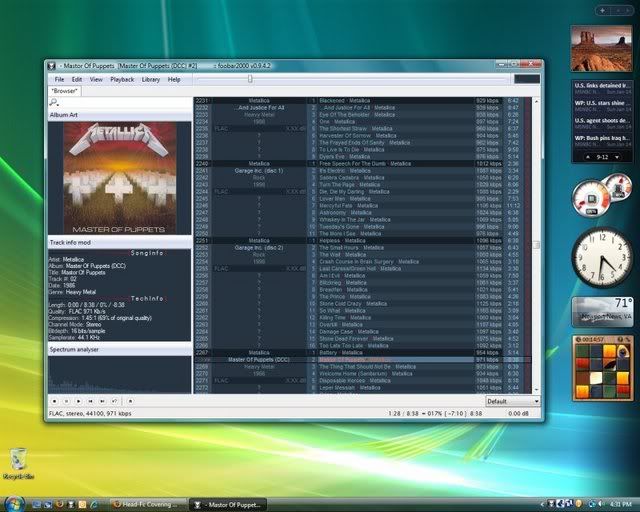640x512 pixels.
Task: Click the Track info mod panel header
Action: (x=120, y=243)
